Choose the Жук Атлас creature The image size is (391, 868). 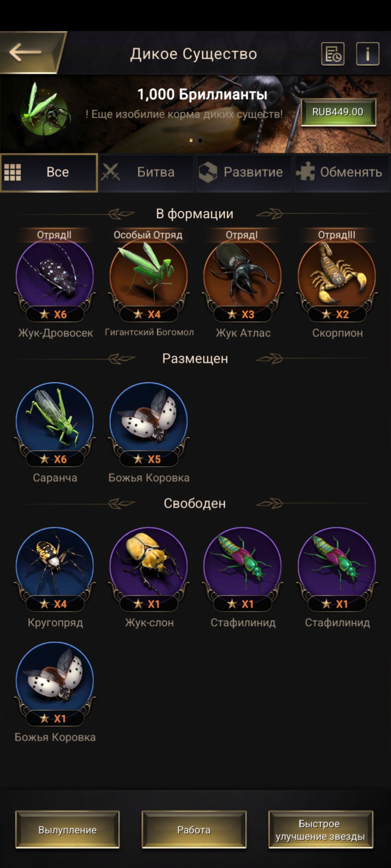pyautogui.click(x=243, y=280)
